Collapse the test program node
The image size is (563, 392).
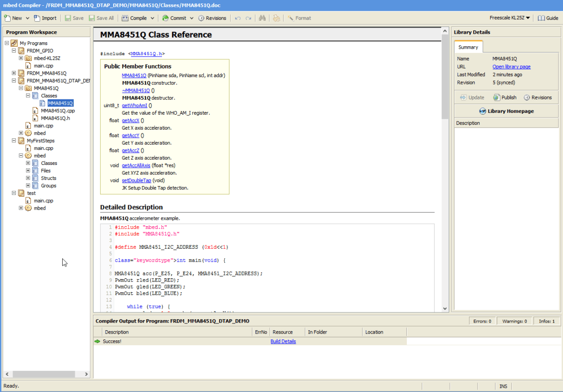(14, 193)
